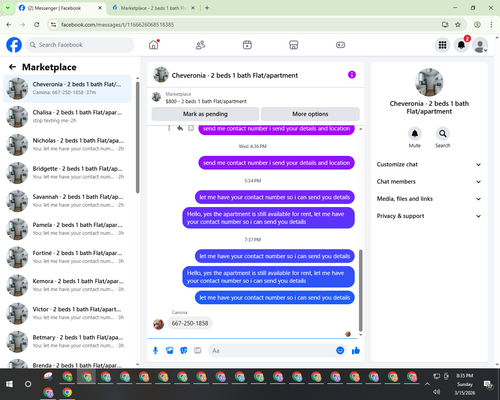This screenshot has width=500, height=400.
Task: Open the Friends icon in top navigation
Action: [x=200, y=45]
